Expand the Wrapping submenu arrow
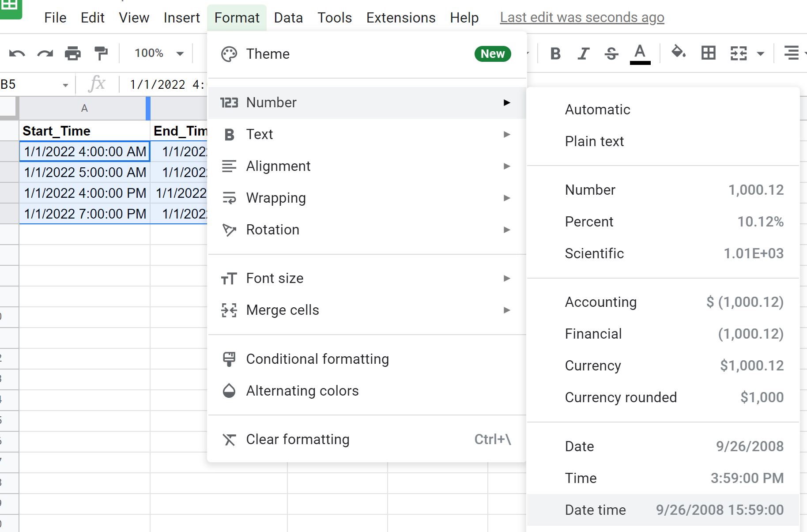 point(507,198)
